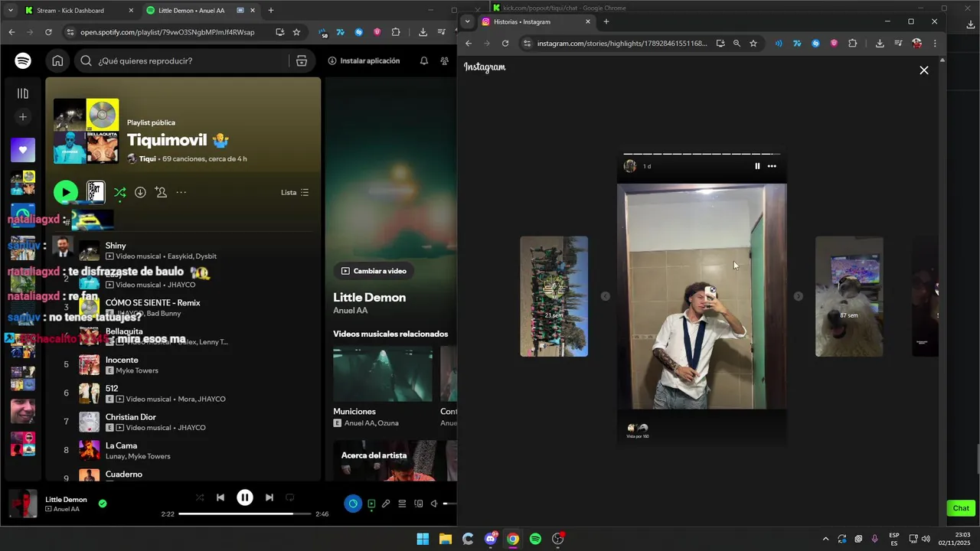Image resolution: width=980 pixels, height=551 pixels.
Task: Click Instalar aplicación in Spotify
Action: [364, 60]
